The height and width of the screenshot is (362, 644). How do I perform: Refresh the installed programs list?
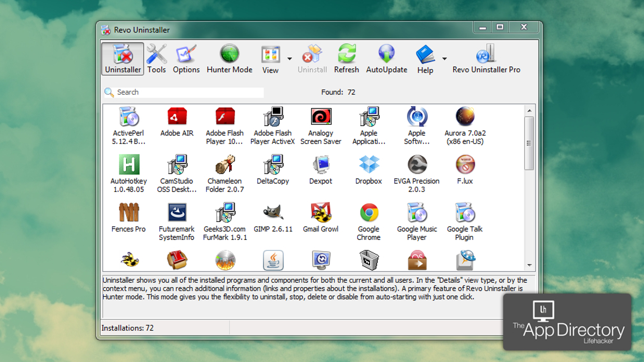pyautogui.click(x=346, y=59)
